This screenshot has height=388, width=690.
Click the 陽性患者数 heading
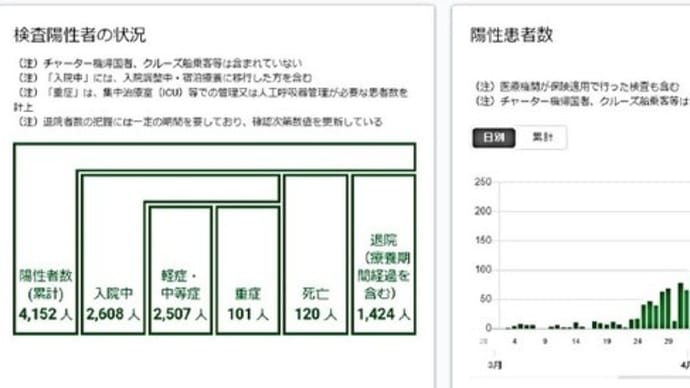click(x=511, y=35)
